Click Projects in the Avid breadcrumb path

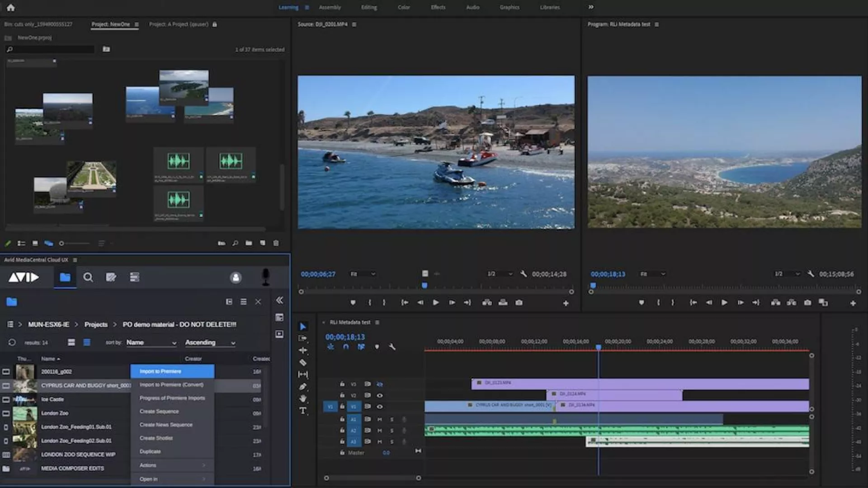tap(96, 324)
